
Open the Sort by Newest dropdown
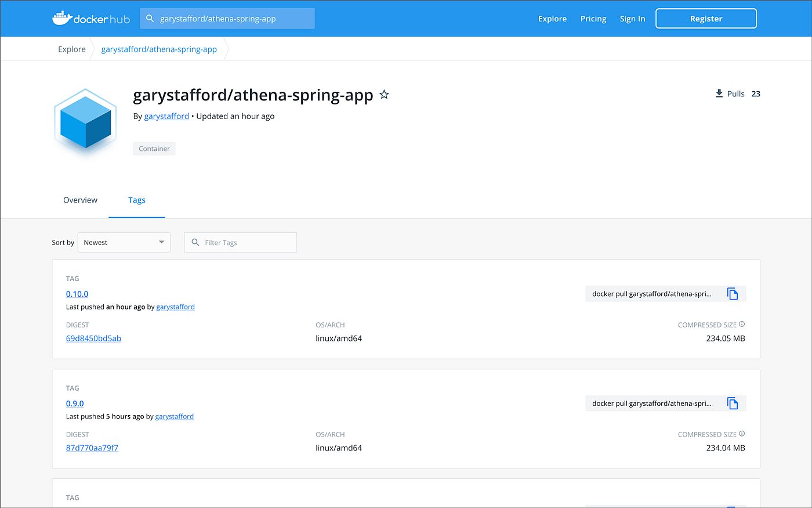click(124, 242)
